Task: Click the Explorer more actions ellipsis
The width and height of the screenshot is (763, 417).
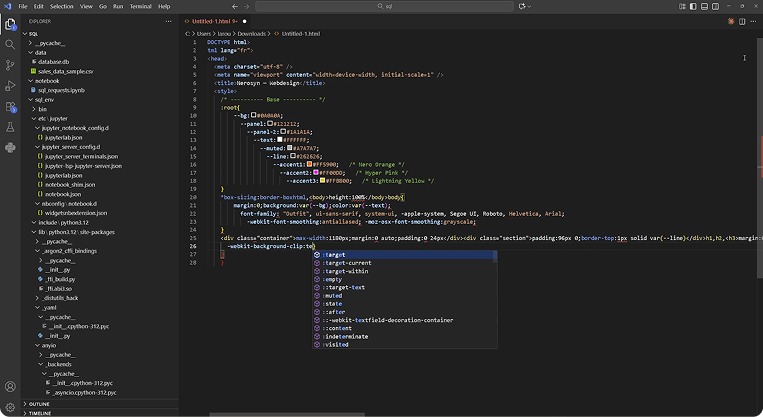Action: pyautogui.click(x=168, y=21)
